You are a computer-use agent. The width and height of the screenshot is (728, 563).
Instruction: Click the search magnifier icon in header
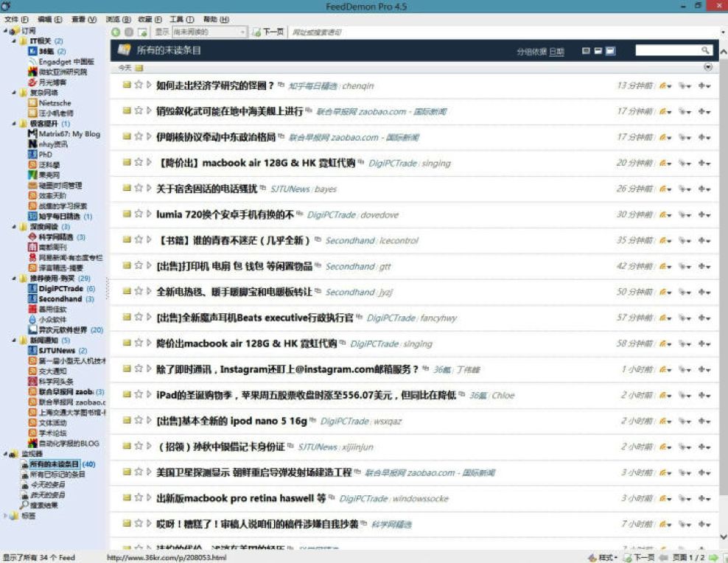click(x=705, y=51)
